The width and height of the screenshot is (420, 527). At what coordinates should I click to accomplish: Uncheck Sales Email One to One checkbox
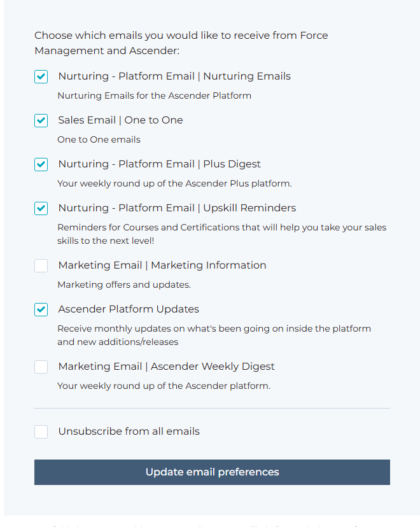(41, 121)
